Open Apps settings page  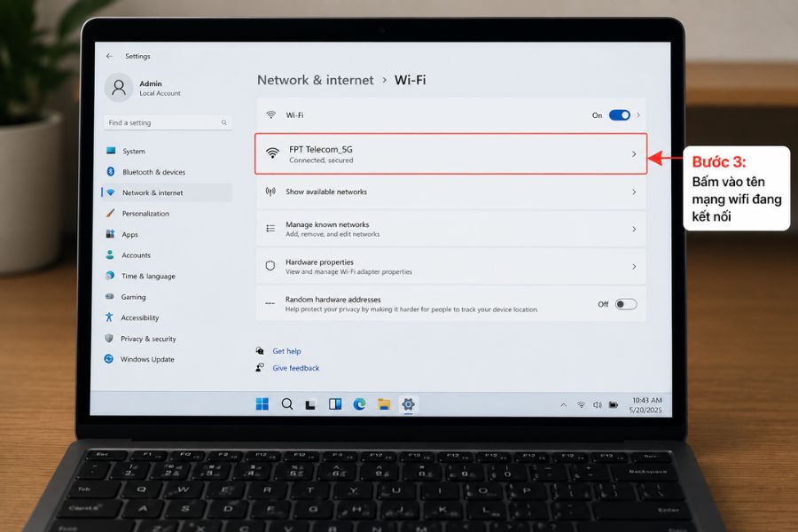click(167, 234)
